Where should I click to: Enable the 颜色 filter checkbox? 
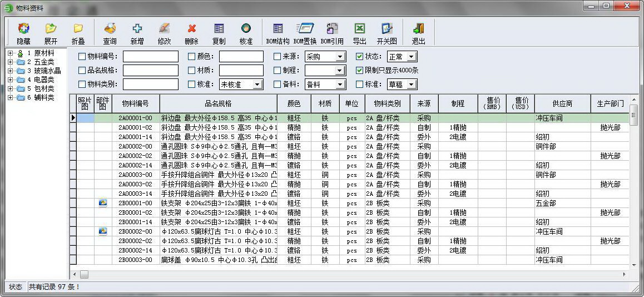[x=192, y=56]
